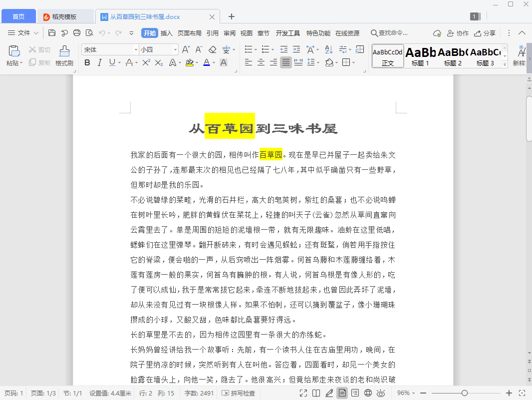Expand line spacing options

(x=318, y=63)
